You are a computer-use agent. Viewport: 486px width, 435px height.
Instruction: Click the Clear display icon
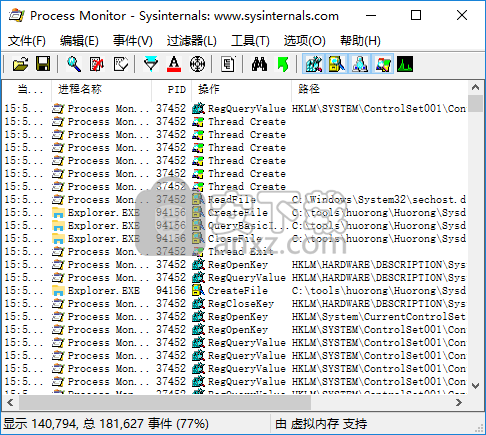click(x=120, y=64)
